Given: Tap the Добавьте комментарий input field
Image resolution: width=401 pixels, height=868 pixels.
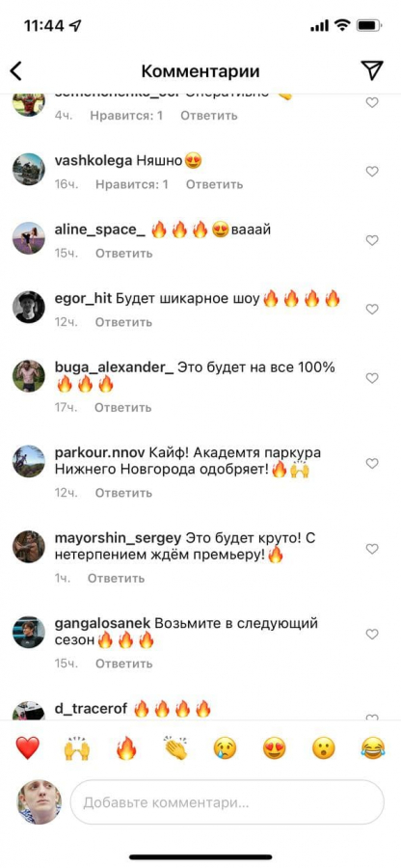Looking at the screenshot, I should 227,802.
